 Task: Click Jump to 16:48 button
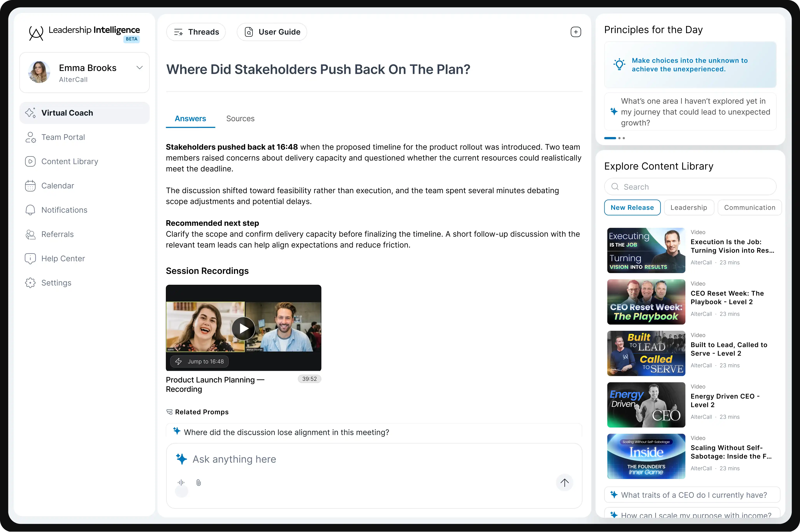(199, 362)
